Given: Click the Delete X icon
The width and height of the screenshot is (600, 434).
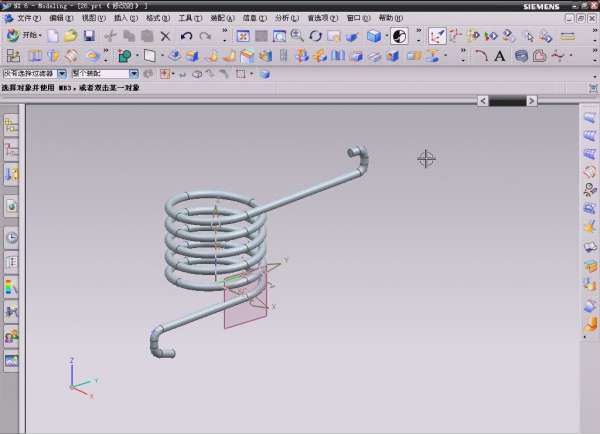Looking at the screenshot, I should (x=165, y=36).
